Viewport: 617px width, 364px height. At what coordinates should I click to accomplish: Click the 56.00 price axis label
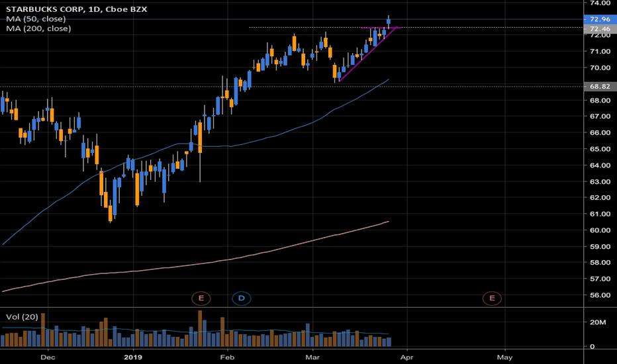pyautogui.click(x=600, y=295)
